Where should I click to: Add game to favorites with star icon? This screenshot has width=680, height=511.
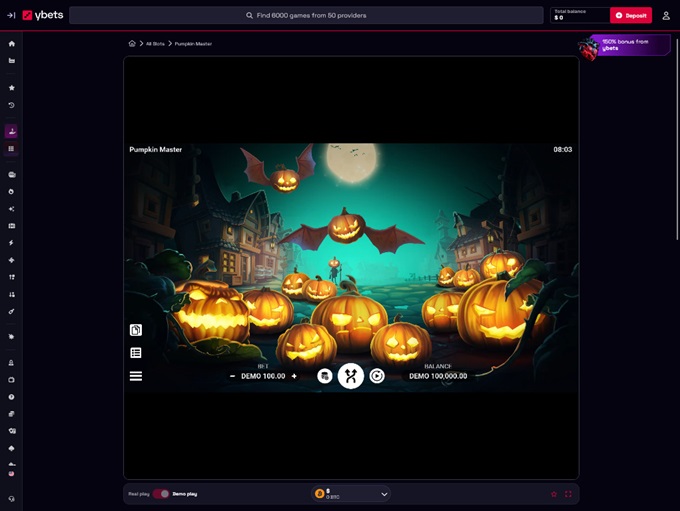pos(554,494)
